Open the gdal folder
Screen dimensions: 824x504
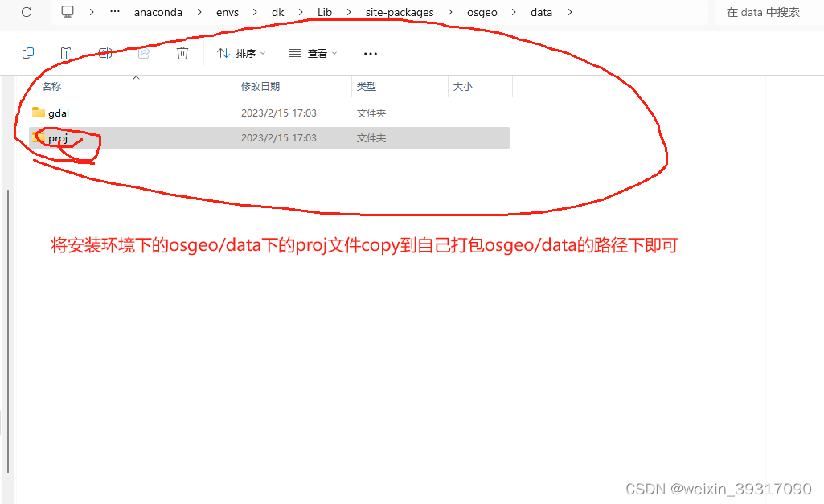point(56,113)
